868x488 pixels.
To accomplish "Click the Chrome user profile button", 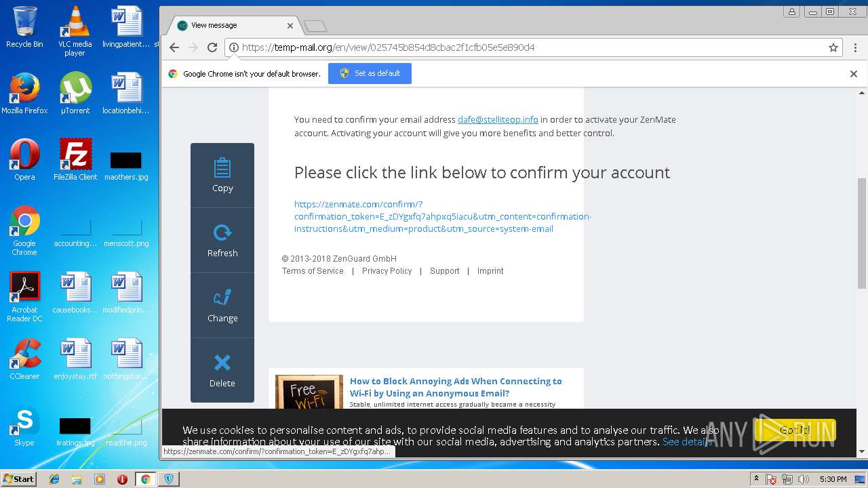I will click(x=792, y=12).
